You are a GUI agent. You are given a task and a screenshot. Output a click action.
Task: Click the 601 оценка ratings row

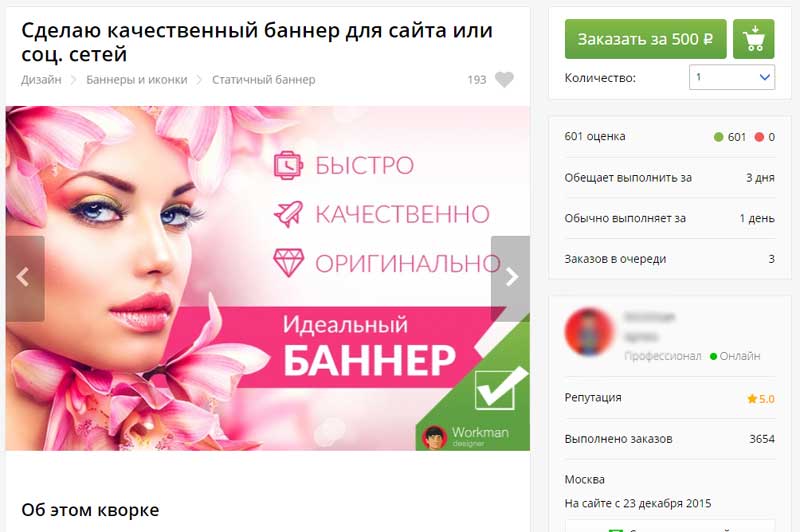click(669, 137)
